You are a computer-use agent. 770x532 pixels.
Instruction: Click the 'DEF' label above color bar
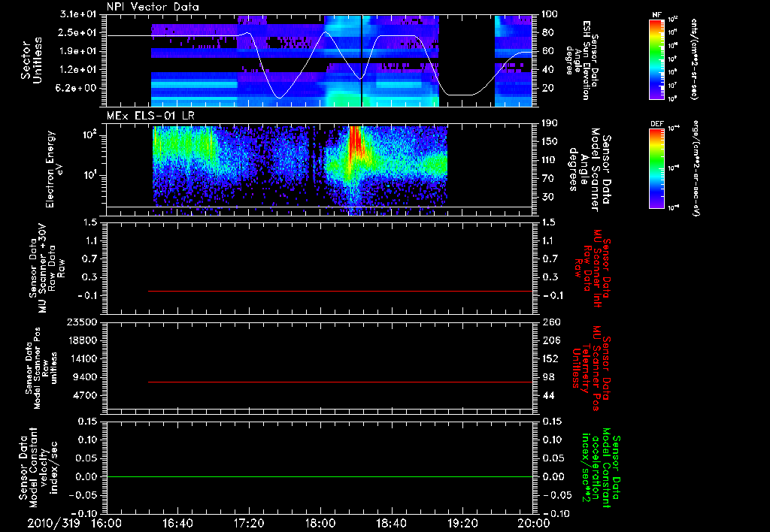pos(656,124)
